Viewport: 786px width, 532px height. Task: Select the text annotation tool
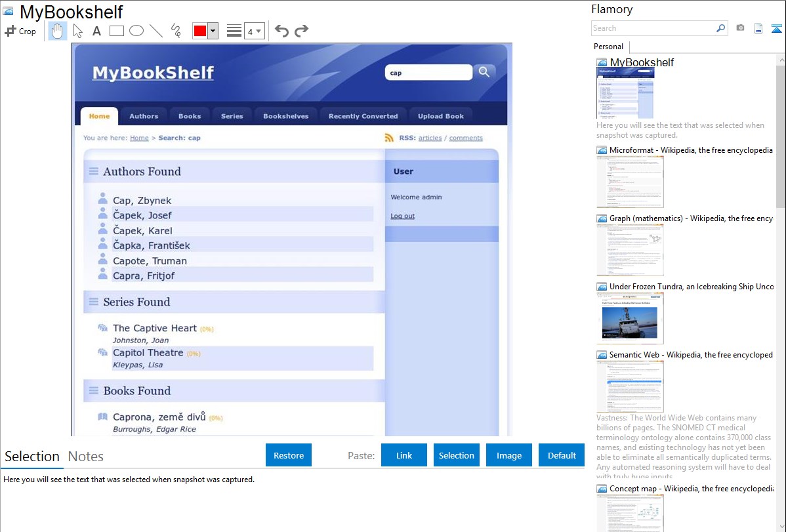[x=96, y=31]
